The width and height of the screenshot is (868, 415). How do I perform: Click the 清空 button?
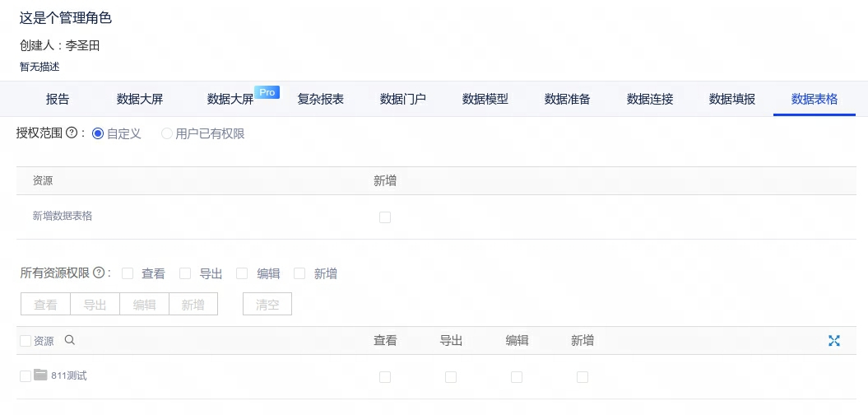(x=267, y=305)
